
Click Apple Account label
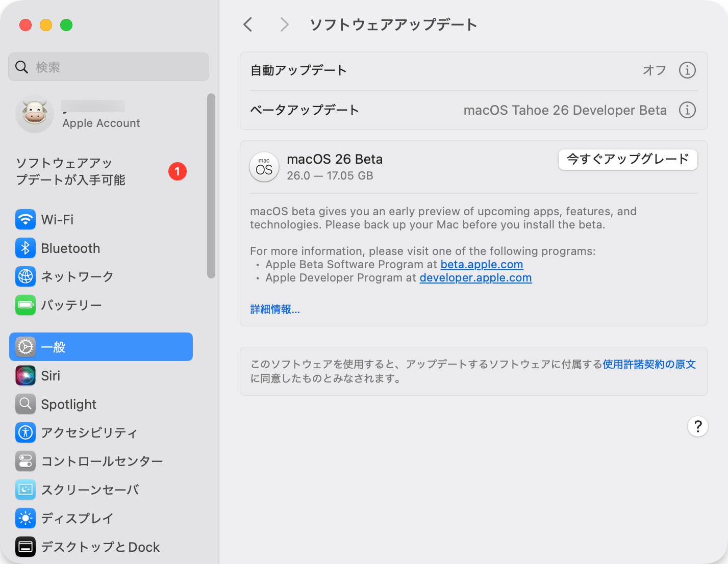[x=101, y=123]
